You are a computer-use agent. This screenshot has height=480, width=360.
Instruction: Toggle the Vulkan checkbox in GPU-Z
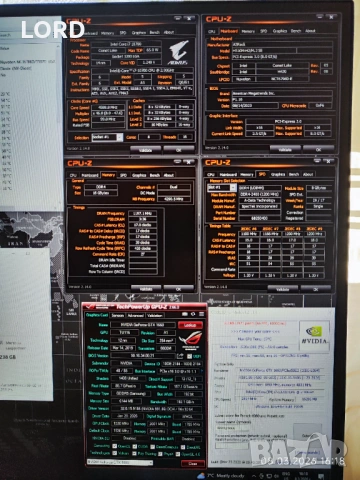pos(115,453)
